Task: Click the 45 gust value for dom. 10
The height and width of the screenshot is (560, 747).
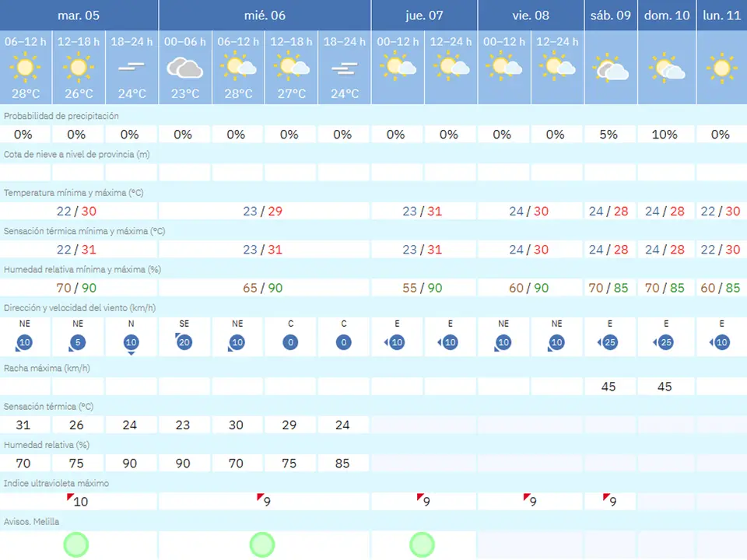Action: click(665, 387)
